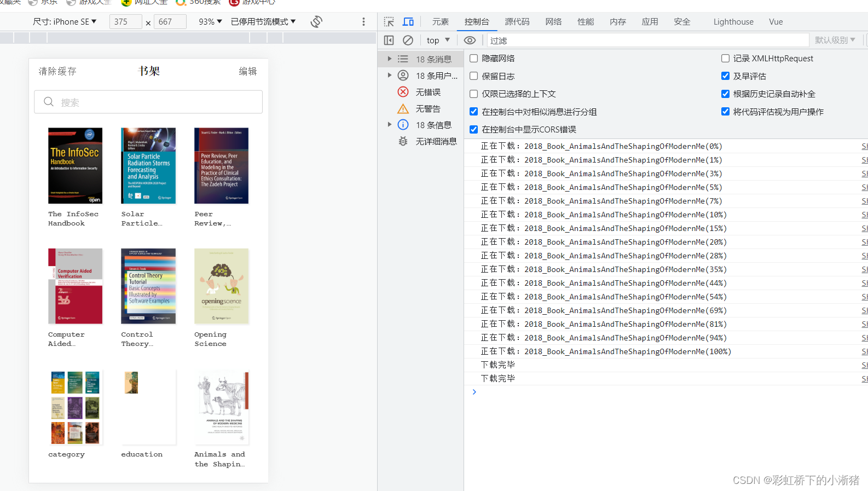Screen dimensions: 868x491
Task: Open the category folder thumbnail
Action: pyautogui.click(x=75, y=407)
